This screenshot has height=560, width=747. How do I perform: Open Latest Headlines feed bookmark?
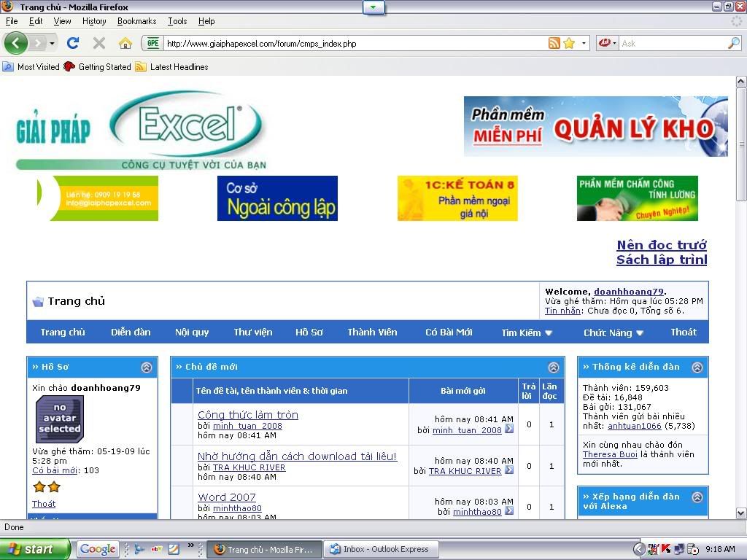point(172,66)
